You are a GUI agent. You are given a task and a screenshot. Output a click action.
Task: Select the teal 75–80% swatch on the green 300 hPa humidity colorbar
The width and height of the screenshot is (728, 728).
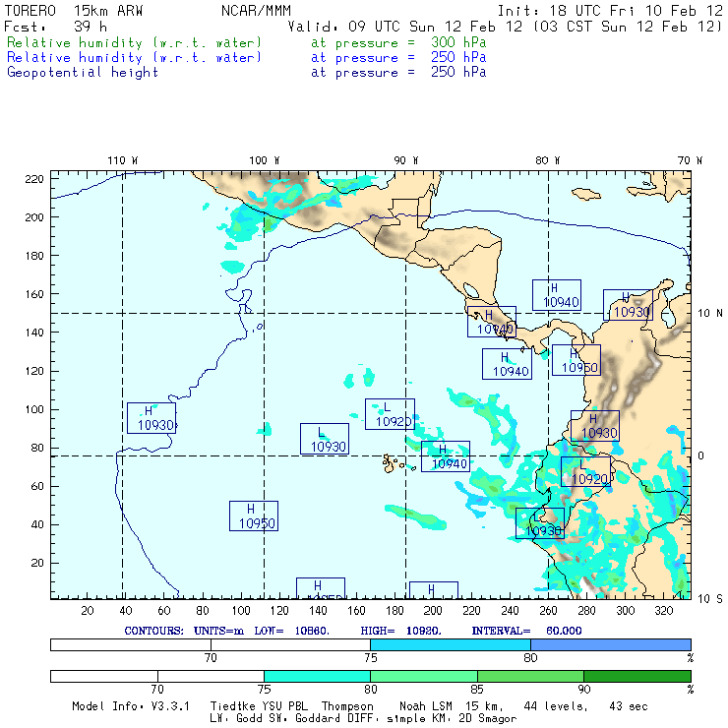click(317, 676)
